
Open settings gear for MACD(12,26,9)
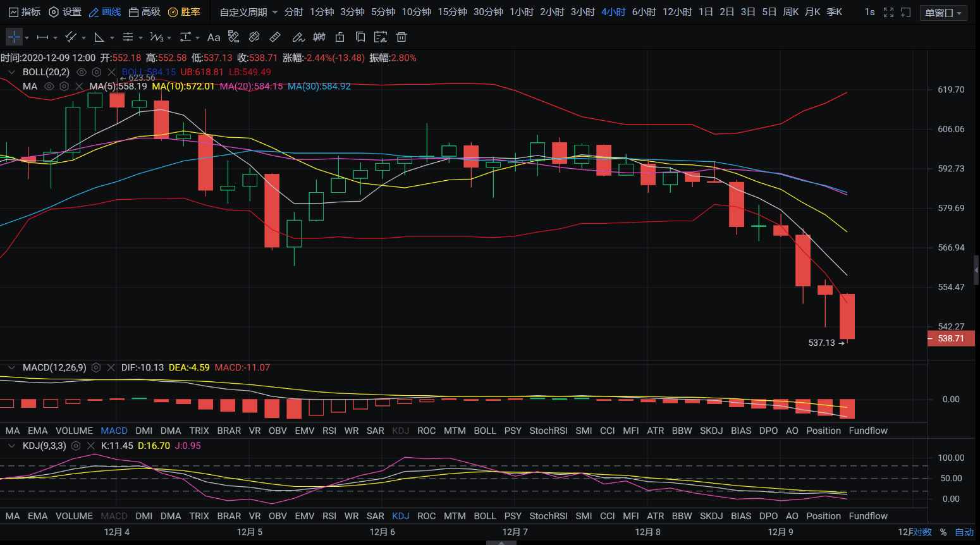96,367
